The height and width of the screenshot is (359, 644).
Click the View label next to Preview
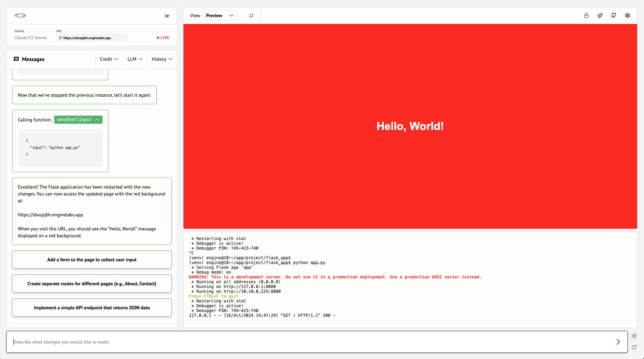click(195, 15)
